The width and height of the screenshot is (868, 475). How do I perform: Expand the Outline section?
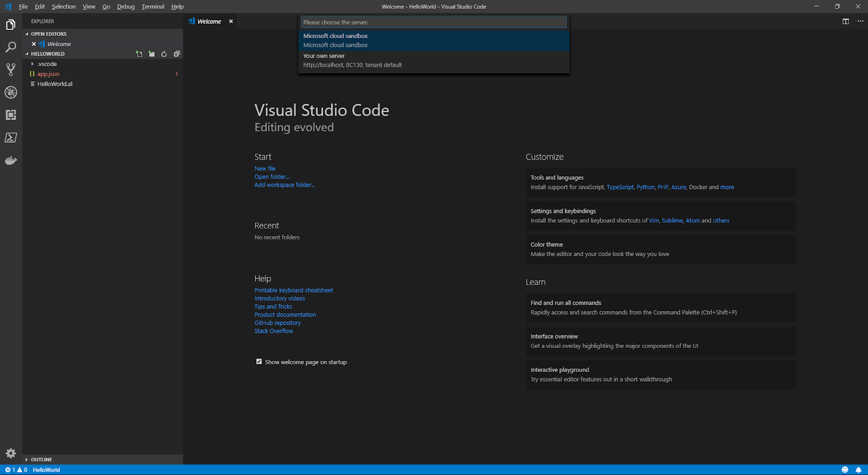pos(27,460)
